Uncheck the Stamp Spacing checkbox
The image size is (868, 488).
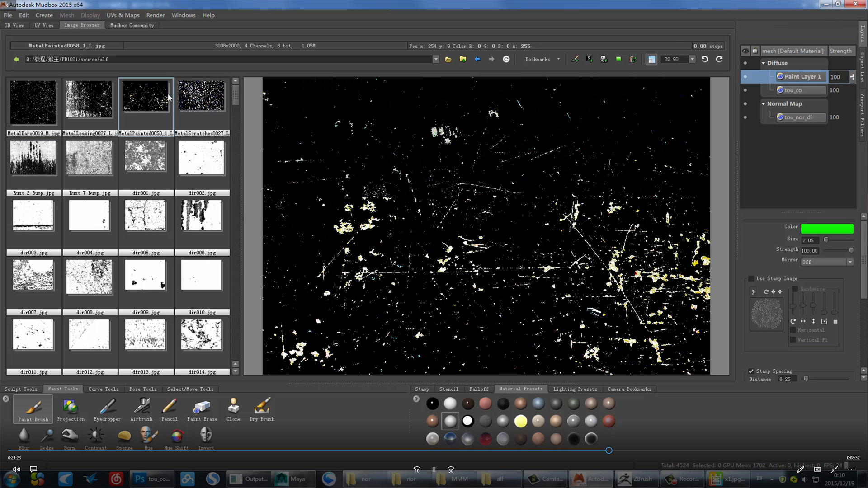pos(751,371)
